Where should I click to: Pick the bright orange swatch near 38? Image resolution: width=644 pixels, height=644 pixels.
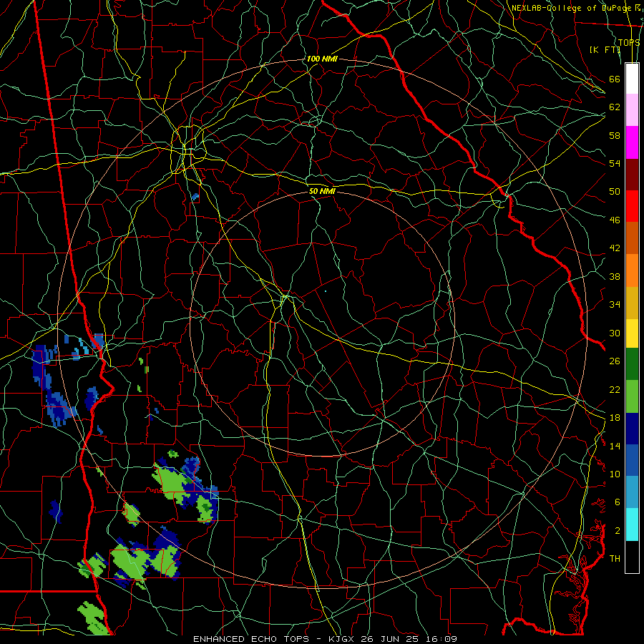pos(632,270)
